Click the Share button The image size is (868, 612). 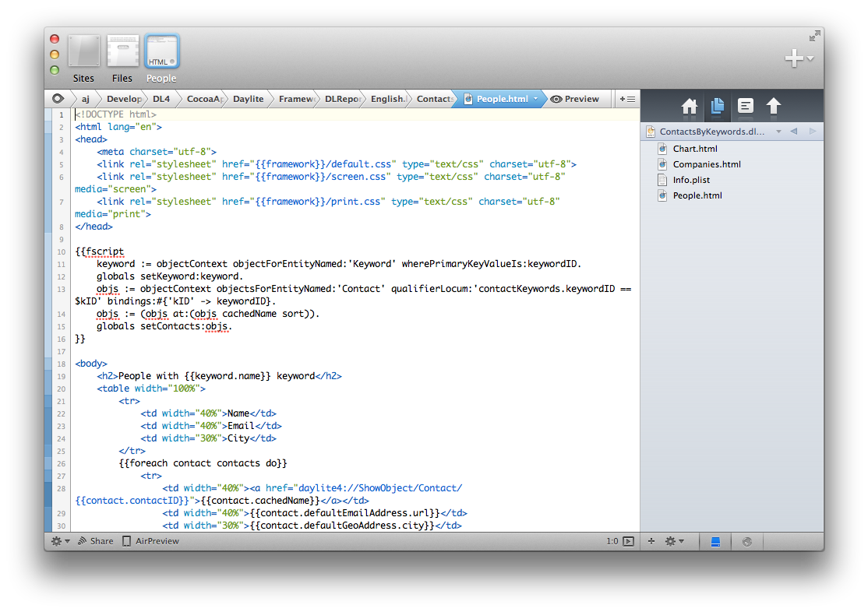[96, 541]
